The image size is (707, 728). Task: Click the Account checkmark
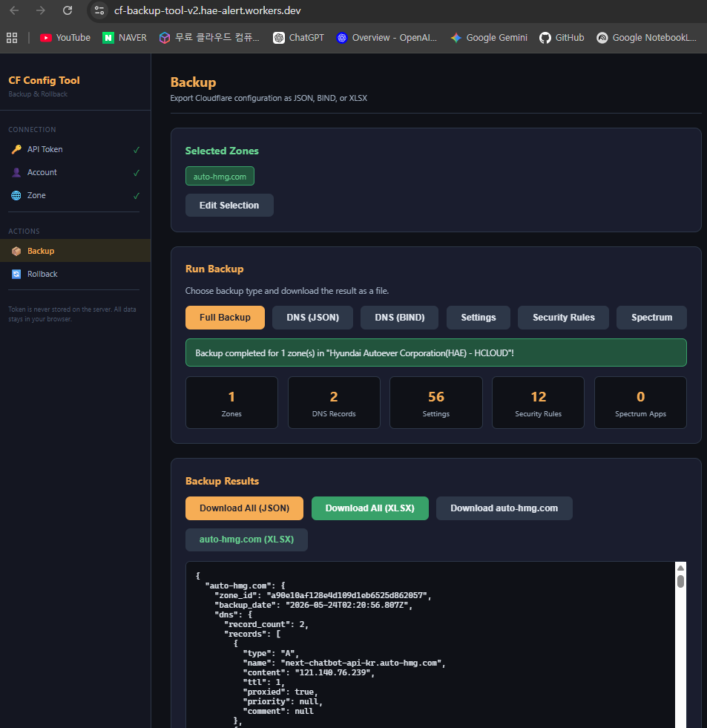(137, 173)
